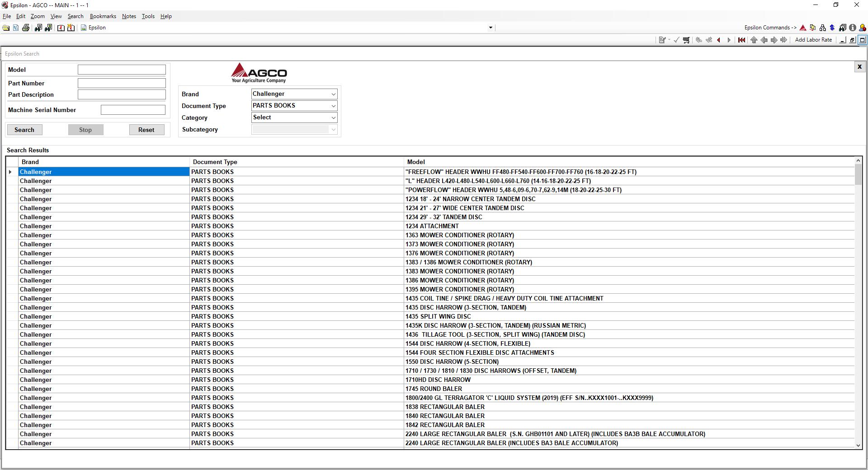This screenshot has width=868, height=470.
Task: Click the blue dollar sign icon
Action: 832,28
